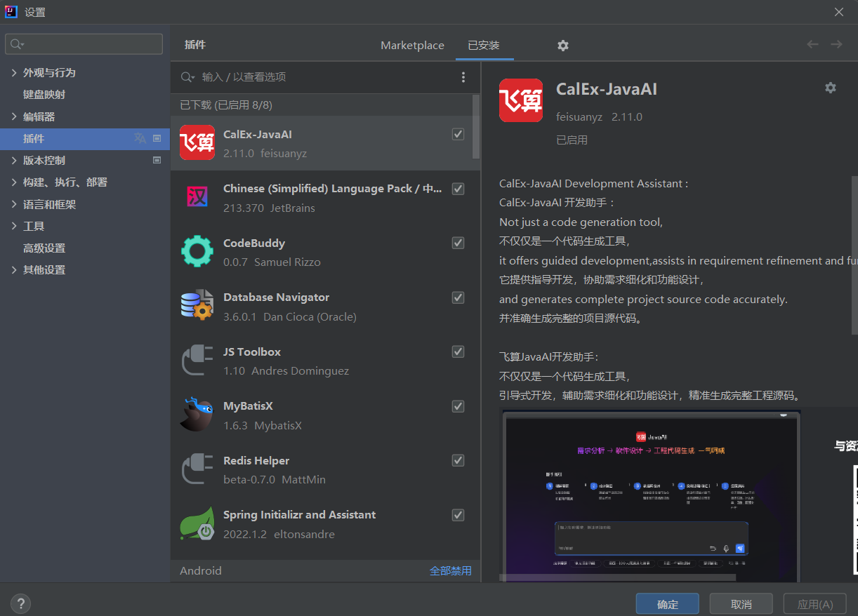Click the settings search input field
Screen dimensions: 858x616
[x=84, y=44]
